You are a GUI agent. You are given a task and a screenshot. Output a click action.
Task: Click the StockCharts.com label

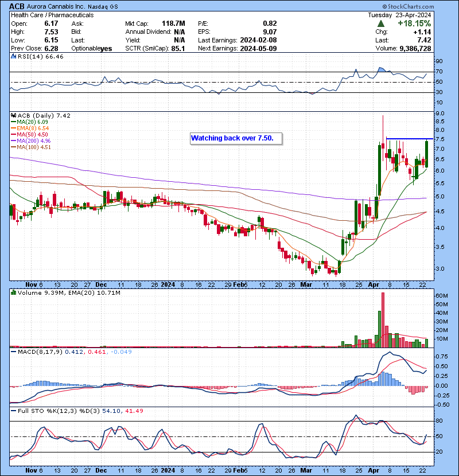[x=409, y=6]
